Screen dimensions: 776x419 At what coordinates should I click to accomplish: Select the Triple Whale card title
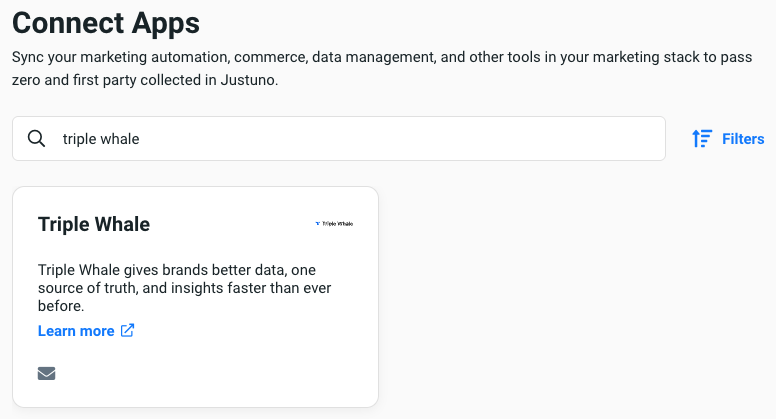pyautogui.click(x=94, y=224)
